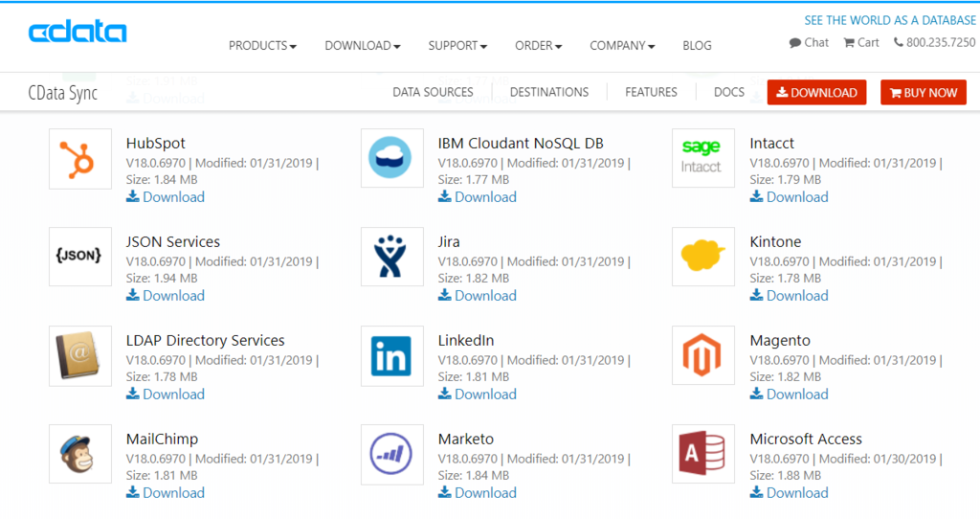Select the Magento logo tile
Screen dimensions: 980x519
[x=703, y=356]
